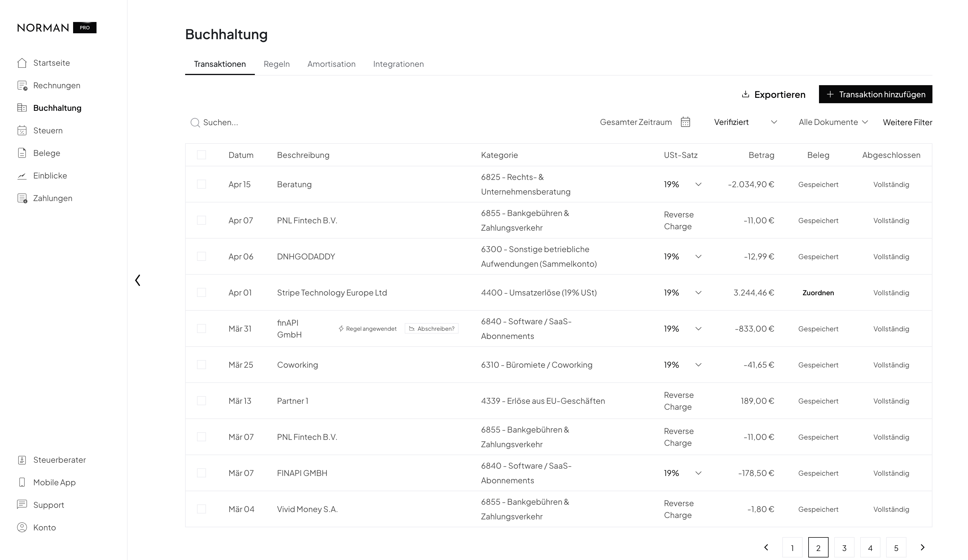
Task: Go to page 3 of transactions
Action: point(844,548)
